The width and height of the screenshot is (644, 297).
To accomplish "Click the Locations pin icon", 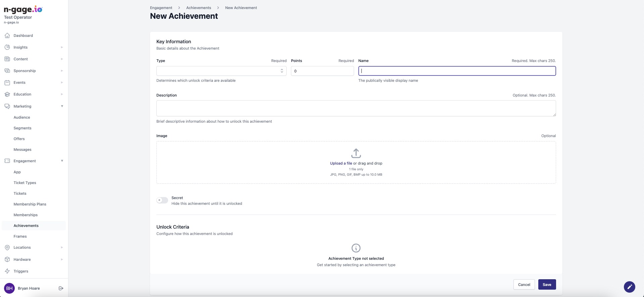I will pos(7,247).
